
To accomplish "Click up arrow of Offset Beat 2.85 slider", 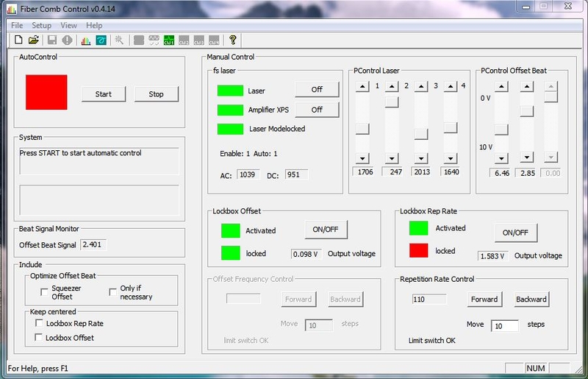I will [527, 87].
